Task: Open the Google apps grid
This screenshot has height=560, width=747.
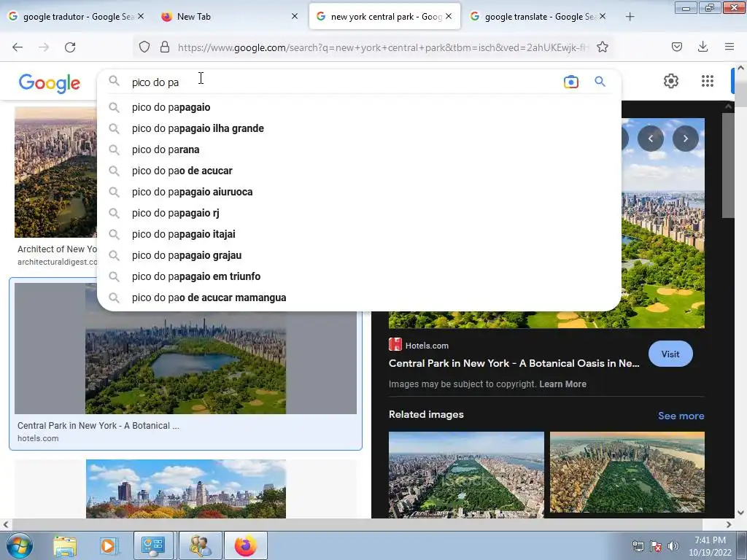Action: (708, 81)
